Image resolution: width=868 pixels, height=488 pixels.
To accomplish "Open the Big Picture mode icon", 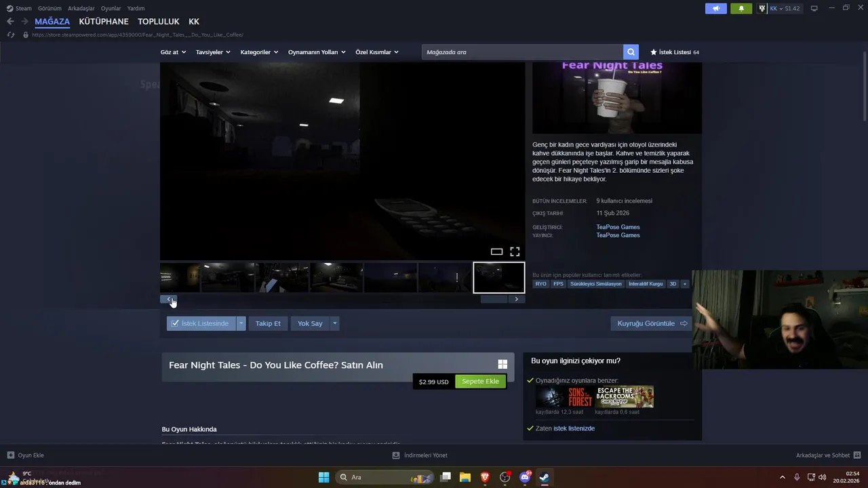I will point(814,8).
